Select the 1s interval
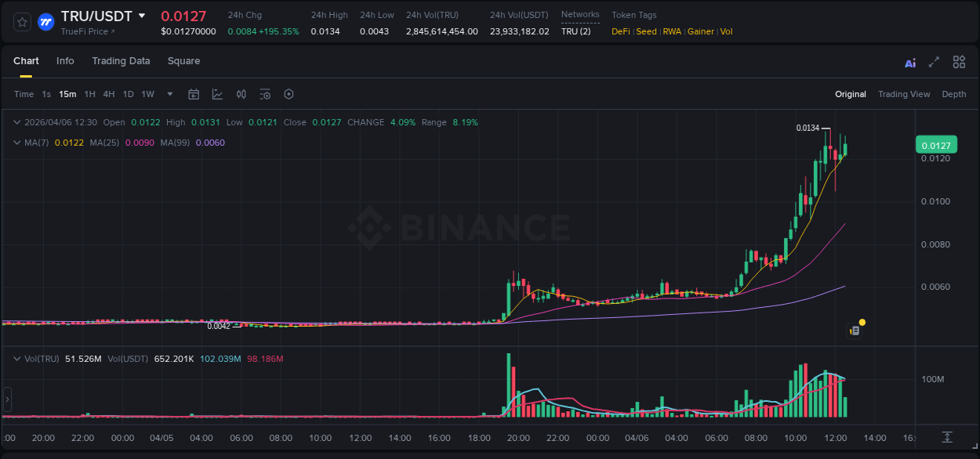Image resolution: width=980 pixels, height=459 pixels. [46, 94]
